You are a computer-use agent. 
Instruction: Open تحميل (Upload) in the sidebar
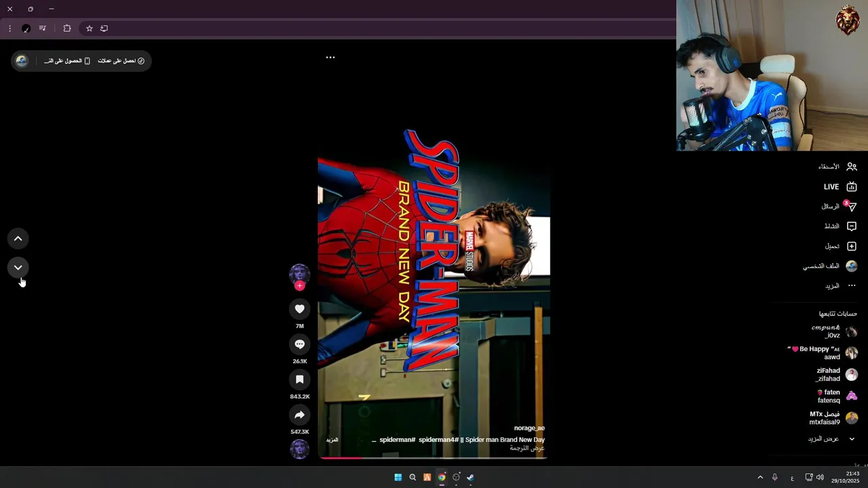[x=840, y=246]
